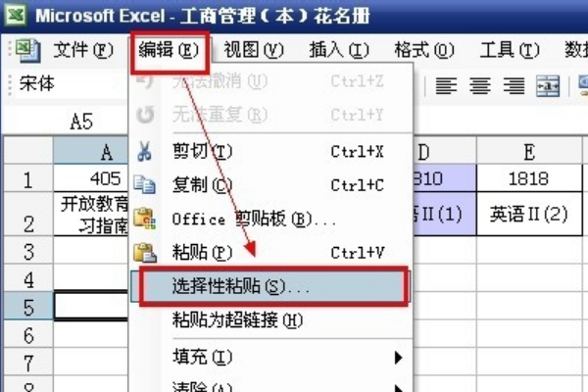Click the merge and center icon
This screenshot has width=588, height=392.
tap(548, 86)
